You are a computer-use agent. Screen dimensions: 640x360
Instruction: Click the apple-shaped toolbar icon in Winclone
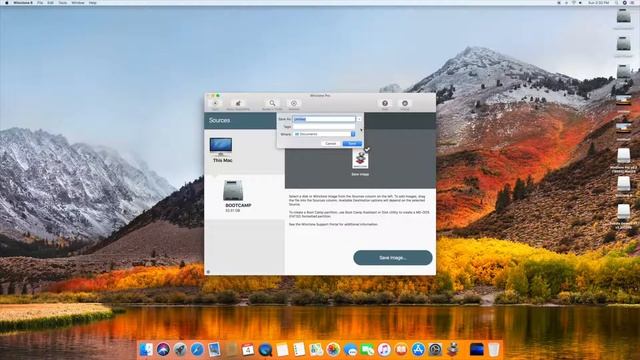[x=238, y=104]
